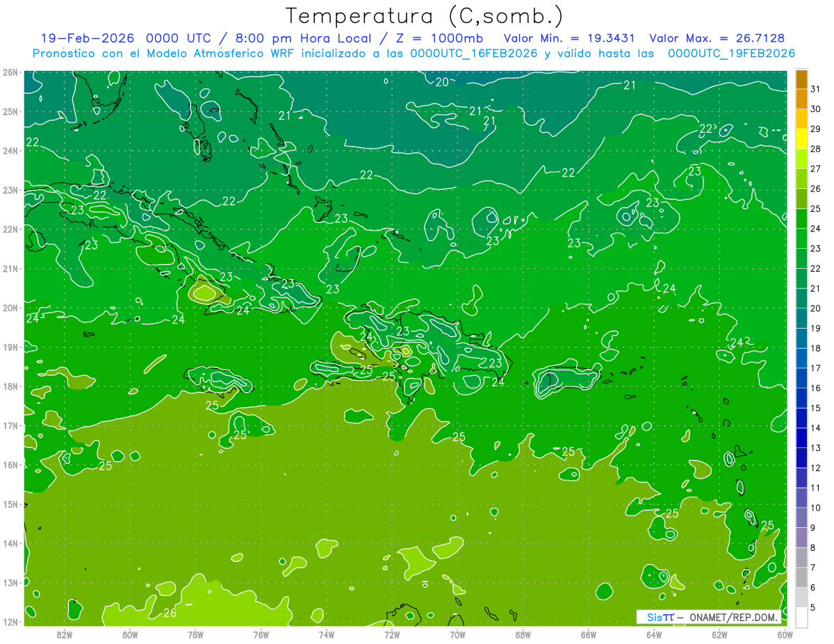Screen dimensions: 834x644
Task: Click the "64W" longitude axis label
Action: point(654,634)
